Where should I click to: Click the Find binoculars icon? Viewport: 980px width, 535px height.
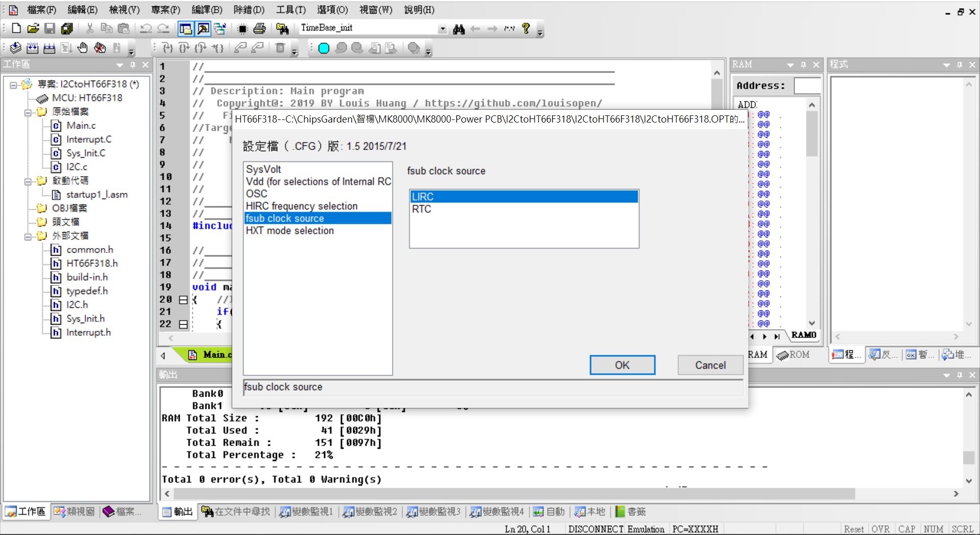pyautogui.click(x=458, y=29)
